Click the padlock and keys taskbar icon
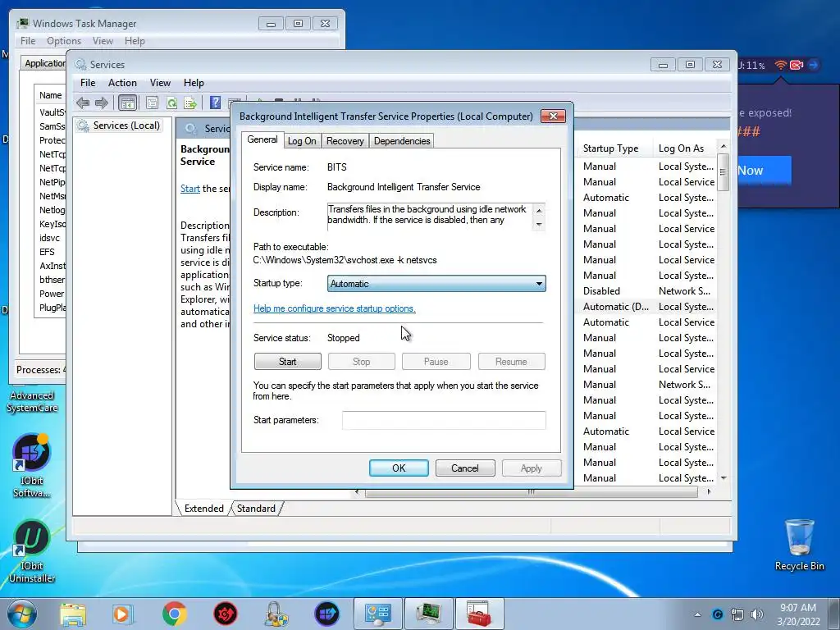Viewport: 840px width, 630px height. pyautogui.click(x=276, y=614)
